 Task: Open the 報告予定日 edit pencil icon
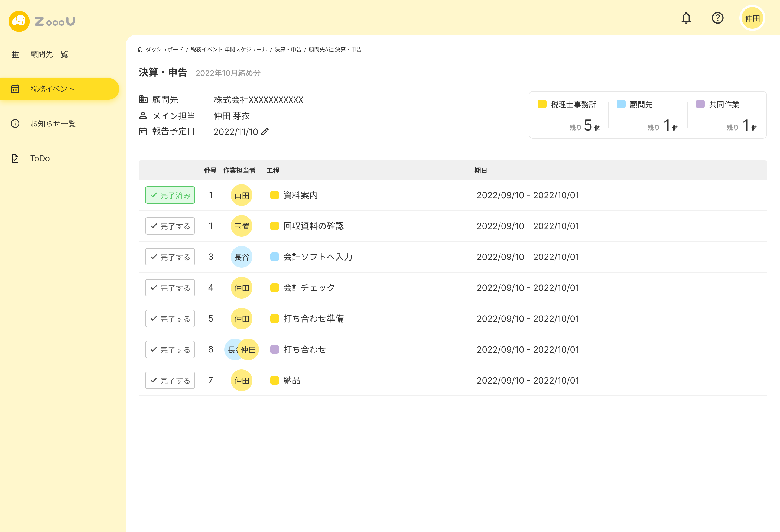coord(265,132)
